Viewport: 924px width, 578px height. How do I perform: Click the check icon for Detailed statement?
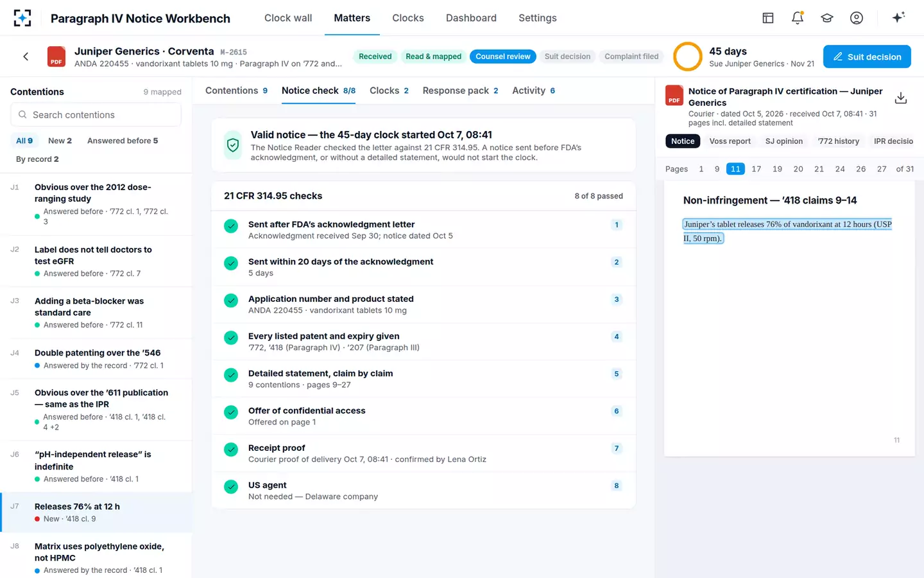[231, 375]
